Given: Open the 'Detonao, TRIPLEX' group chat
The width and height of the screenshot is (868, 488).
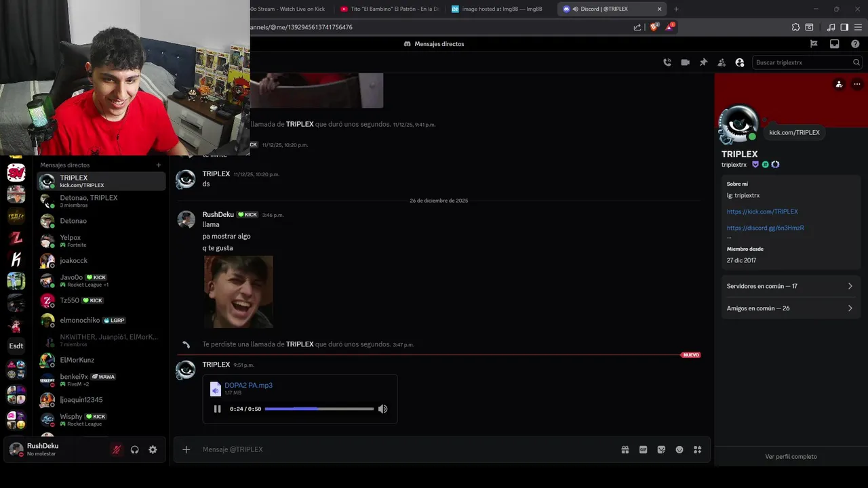Looking at the screenshot, I should pyautogui.click(x=101, y=201).
